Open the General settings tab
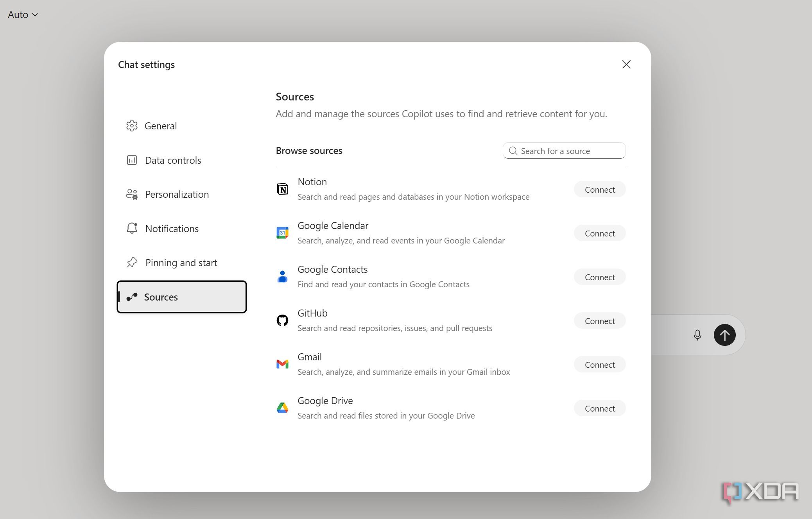This screenshot has width=812, height=519. 182,126
